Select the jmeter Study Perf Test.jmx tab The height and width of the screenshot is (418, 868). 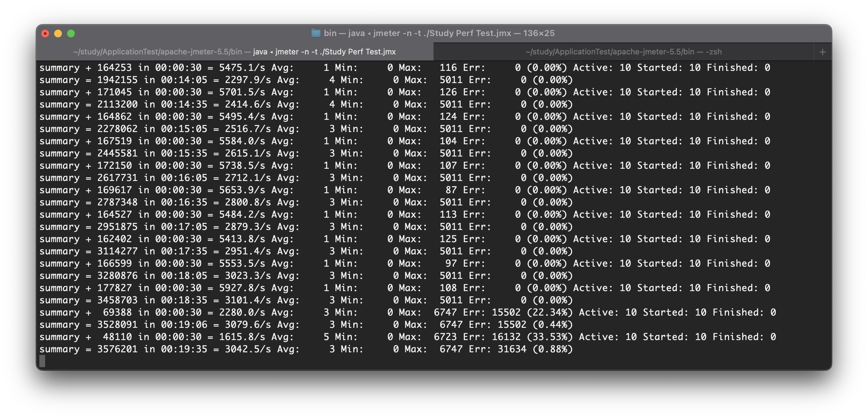coord(234,52)
